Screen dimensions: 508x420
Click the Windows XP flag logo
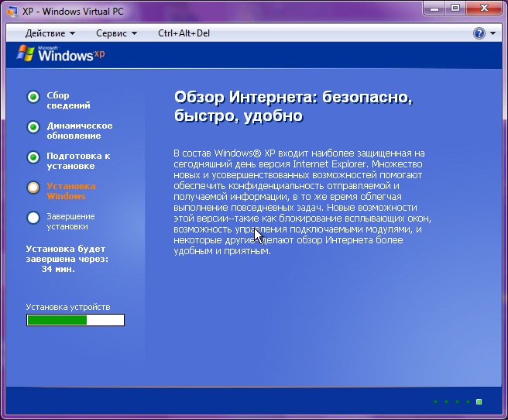click(x=26, y=53)
